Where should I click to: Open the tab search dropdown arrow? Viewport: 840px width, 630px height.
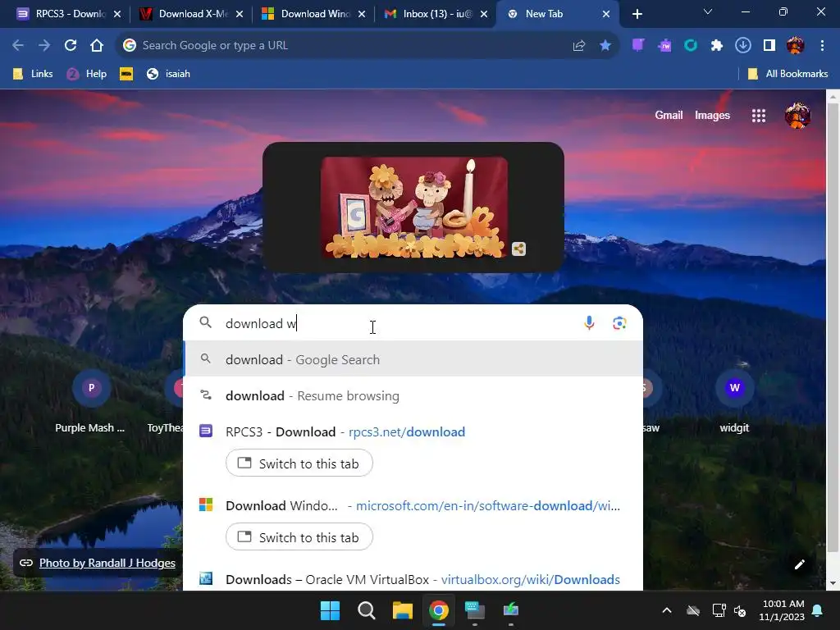click(x=708, y=11)
